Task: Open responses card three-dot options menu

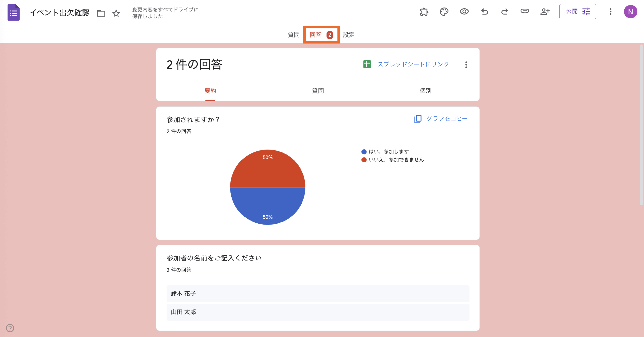Action: (466, 65)
